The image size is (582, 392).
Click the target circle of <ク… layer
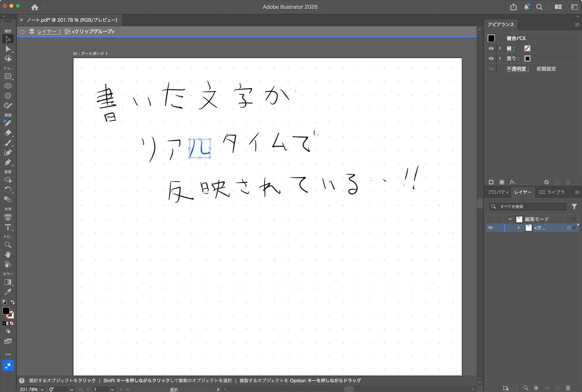point(569,228)
